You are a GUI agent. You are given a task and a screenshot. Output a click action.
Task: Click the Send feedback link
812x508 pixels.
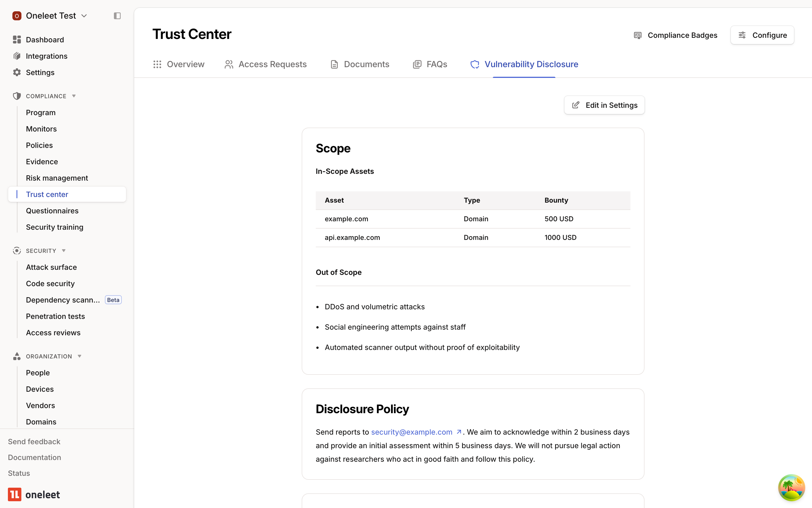click(34, 441)
